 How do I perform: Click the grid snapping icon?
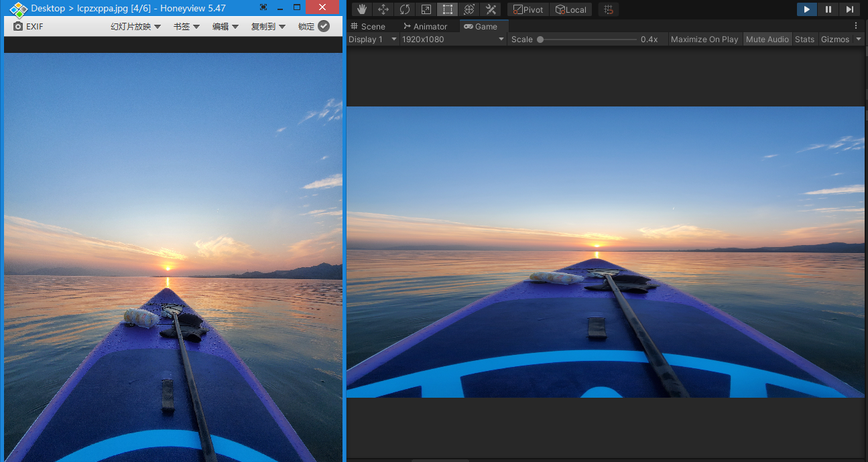[x=609, y=9]
